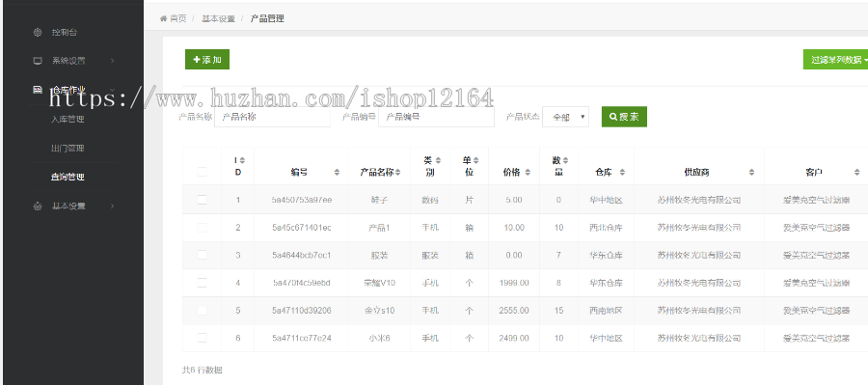Click the 西北仓库 warehouse cell
Viewport: 868px width, 385px height.
tap(607, 227)
